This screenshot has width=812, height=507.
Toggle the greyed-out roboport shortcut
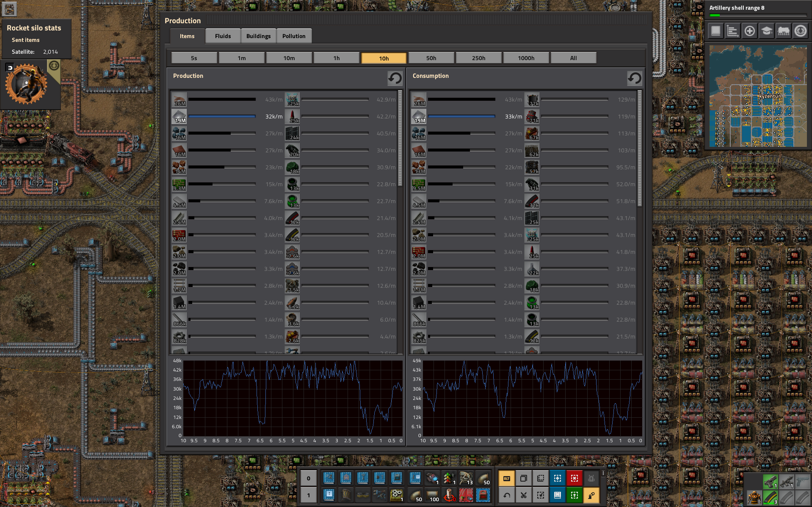click(591, 478)
